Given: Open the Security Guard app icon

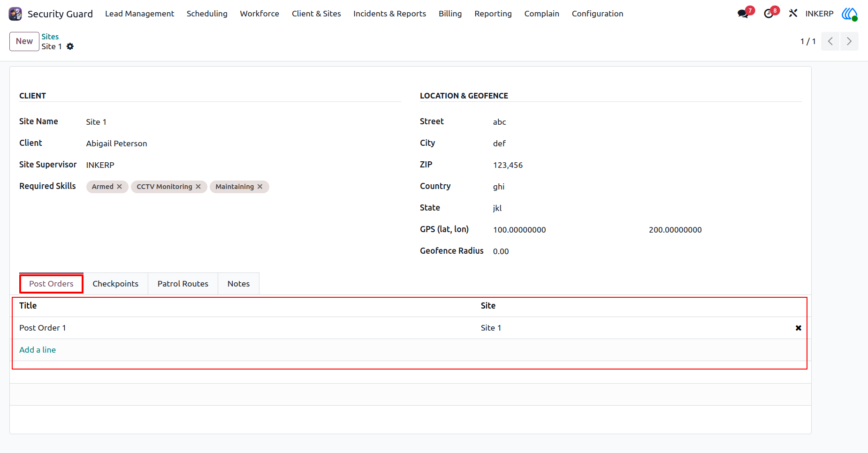Looking at the screenshot, I should pyautogui.click(x=15, y=14).
